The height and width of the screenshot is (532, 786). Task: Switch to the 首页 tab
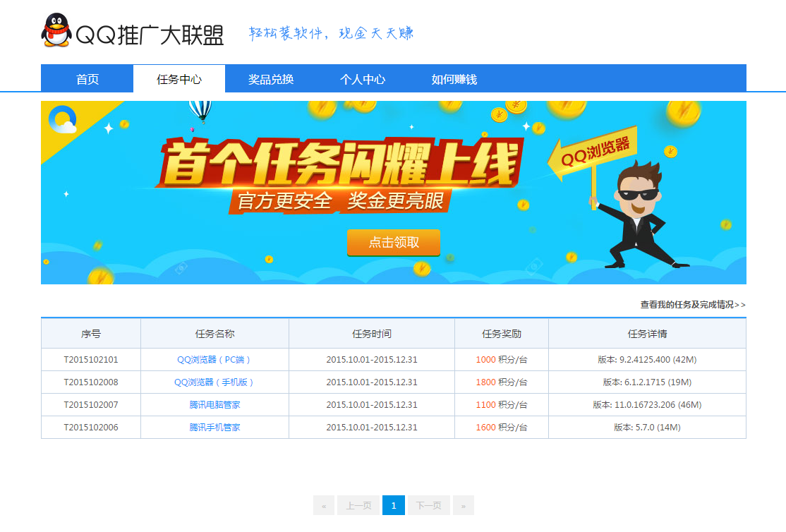pyautogui.click(x=87, y=79)
